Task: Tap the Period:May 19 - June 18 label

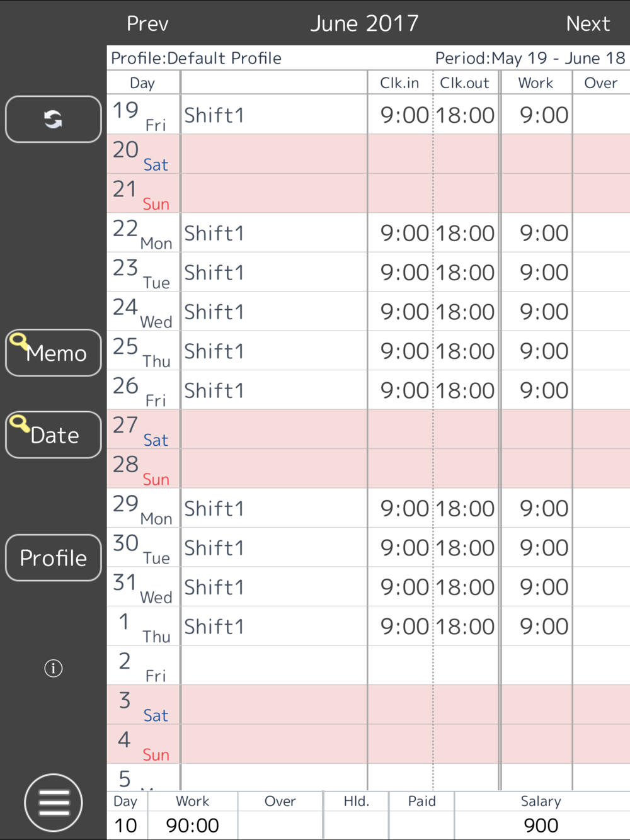Action: pos(530,58)
